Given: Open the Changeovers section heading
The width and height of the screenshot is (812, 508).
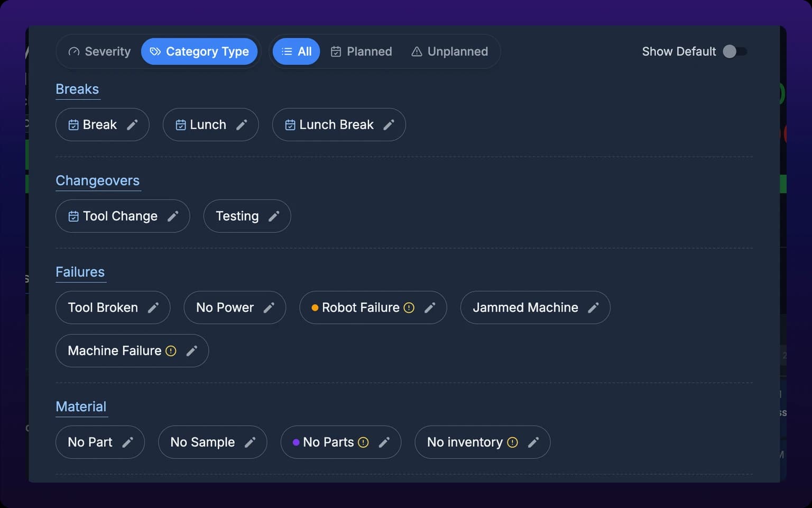Looking at the screenshot, I should 98,181.
